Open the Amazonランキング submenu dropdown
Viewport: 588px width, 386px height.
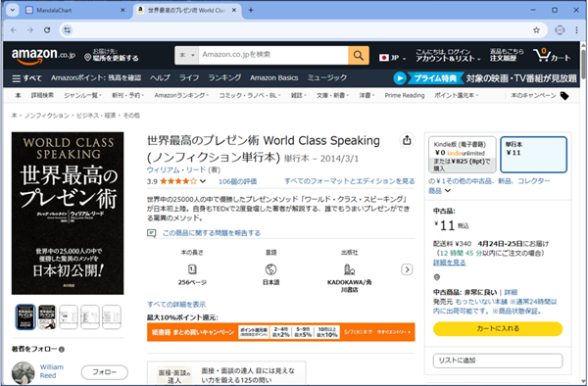pyautogui.click(x=181, y=96)
